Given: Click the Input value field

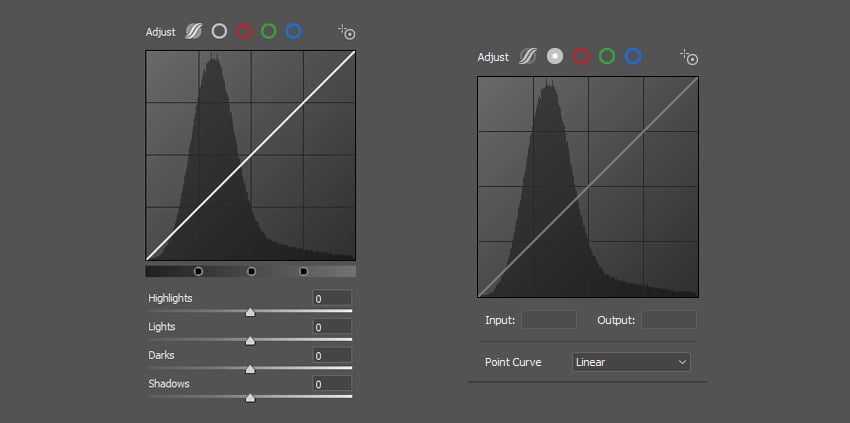Looking at the screenshot, I should (x=549, y=320).
